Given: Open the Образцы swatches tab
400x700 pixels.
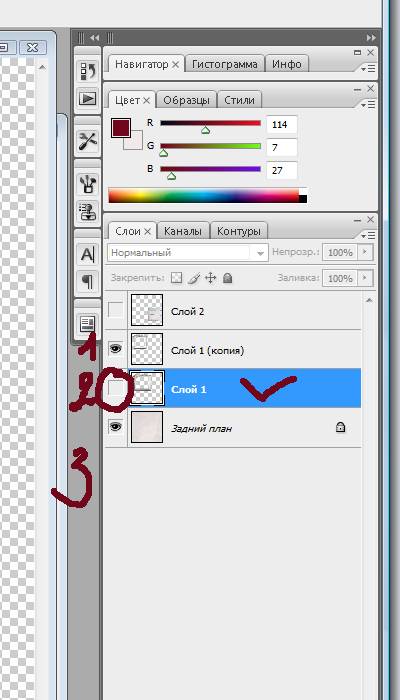Looking at the screenshot, I should tap(186, 100).
